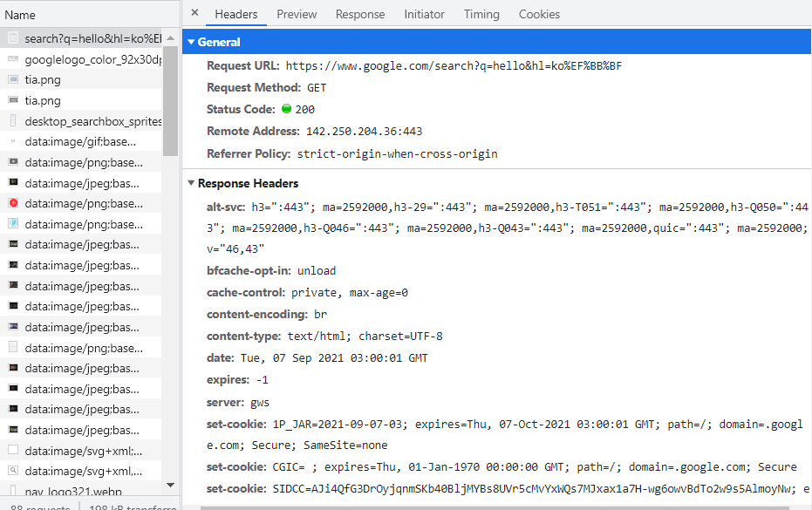
Task: Click the cache-control header value
Action: [350, 293]
